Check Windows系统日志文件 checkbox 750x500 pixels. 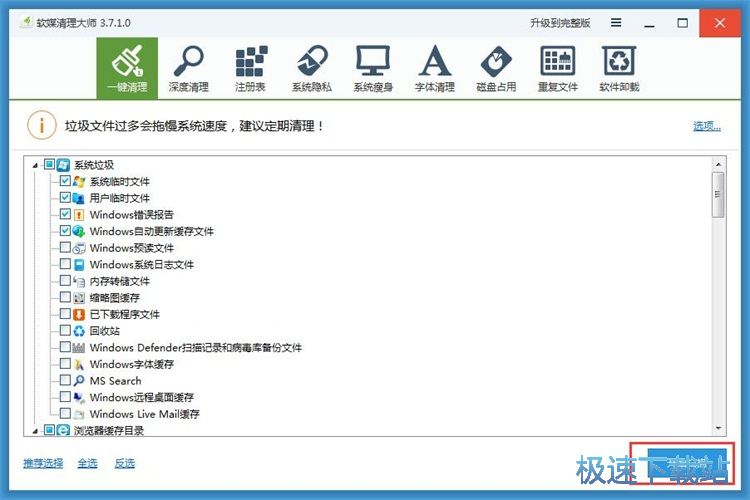pyautogui.click(x=65, y=264)
